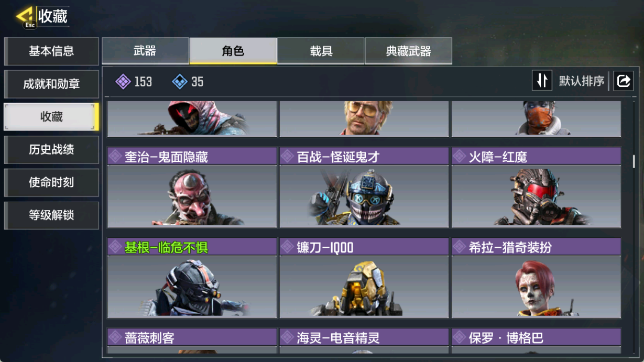Click the sort order arrows icon
644x362 pixels.
pyautogui.click(x=542, y=81)
